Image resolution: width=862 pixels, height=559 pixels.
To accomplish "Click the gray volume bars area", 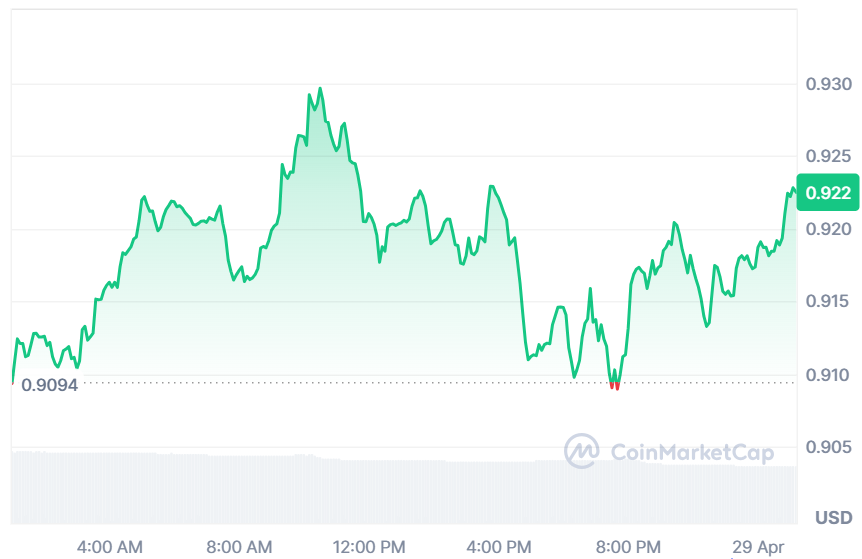I will [404, 488].
